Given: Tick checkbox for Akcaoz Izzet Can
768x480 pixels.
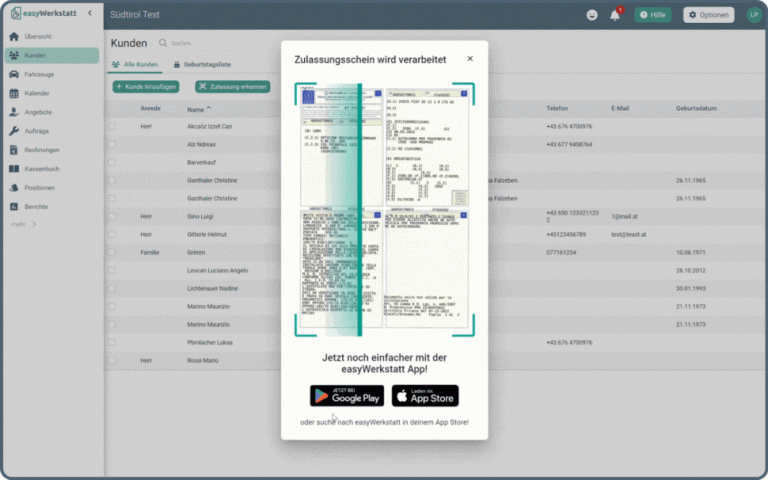Looking at the screenshot, I should pyautogui.click(x=112, y=127).
